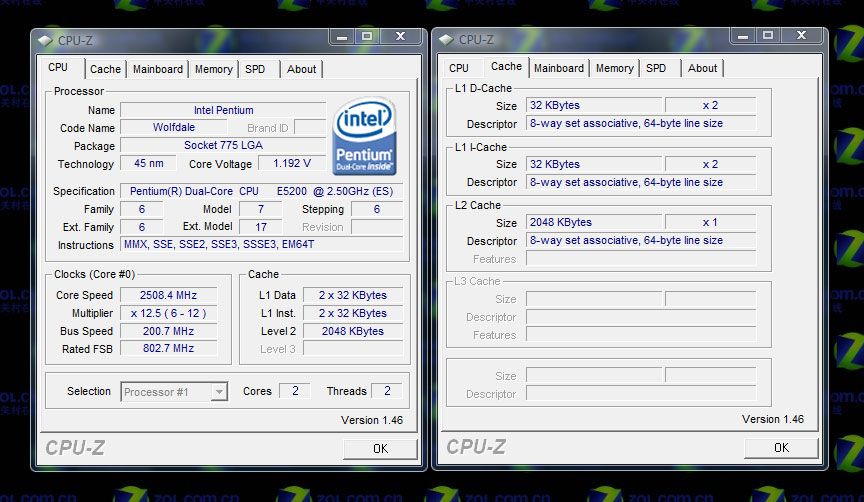Click L2 Cache size 2048 KBytes field
The image size is (864, 502).
coord(594,222)
